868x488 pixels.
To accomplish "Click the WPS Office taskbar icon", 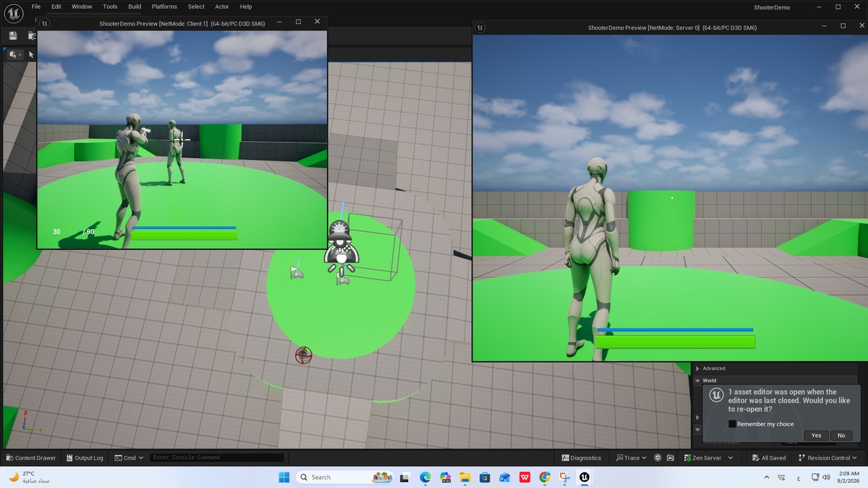I will (x=525, y=477).
